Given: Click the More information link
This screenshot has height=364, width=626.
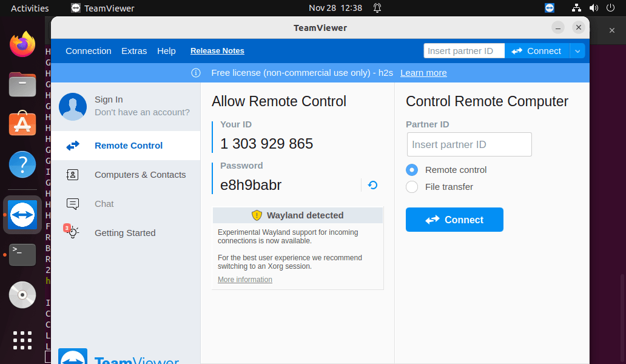Looking at the screenshot, I should pos(244,279).
